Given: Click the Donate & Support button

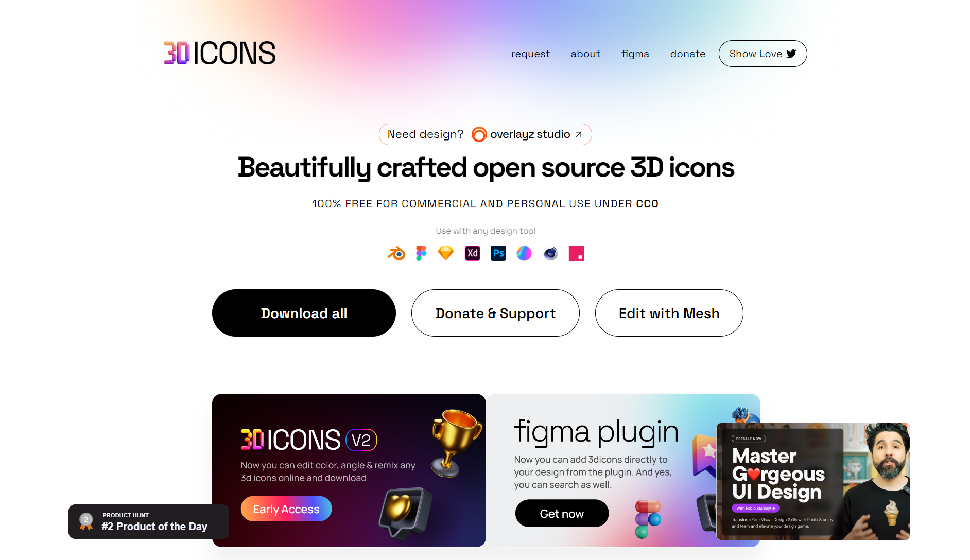Looking at the screenshot, I should (495, 313).
